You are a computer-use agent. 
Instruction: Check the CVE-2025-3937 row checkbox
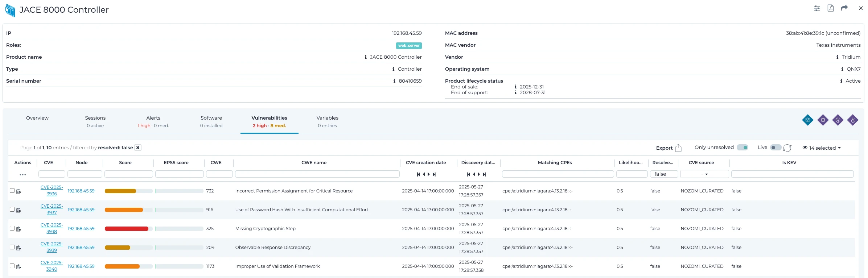pos(12,209)
